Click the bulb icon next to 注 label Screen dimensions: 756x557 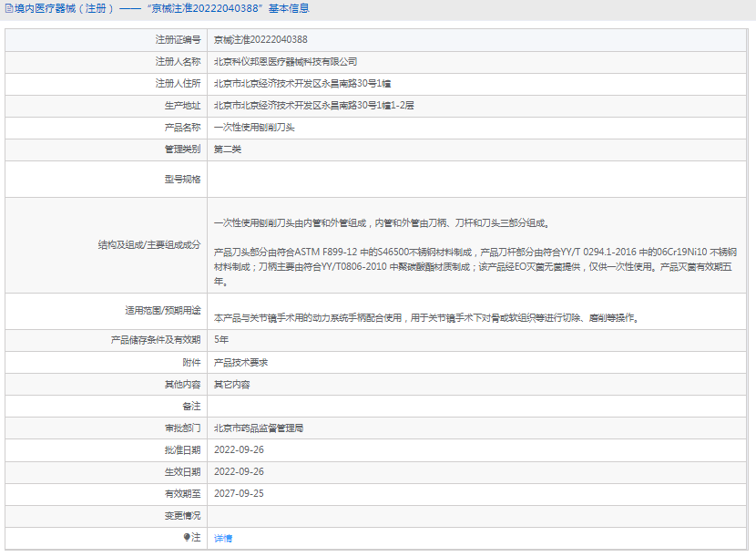click(187, 537)
